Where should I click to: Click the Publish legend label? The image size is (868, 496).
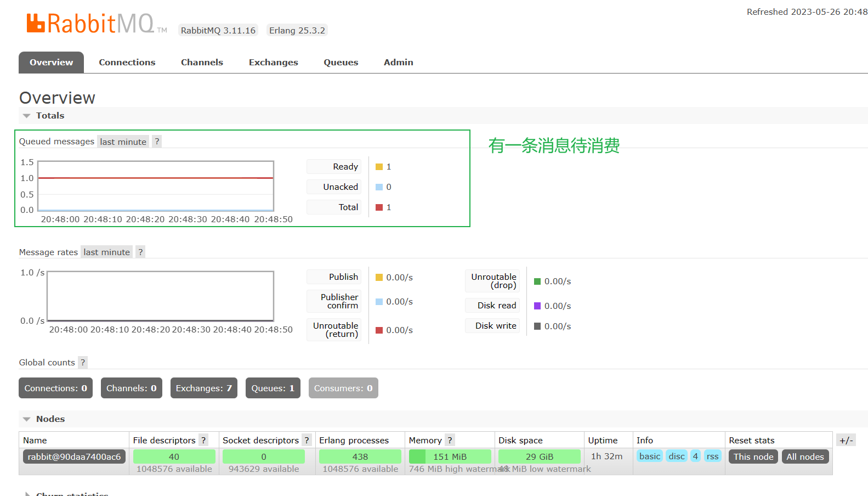[334, 277]
